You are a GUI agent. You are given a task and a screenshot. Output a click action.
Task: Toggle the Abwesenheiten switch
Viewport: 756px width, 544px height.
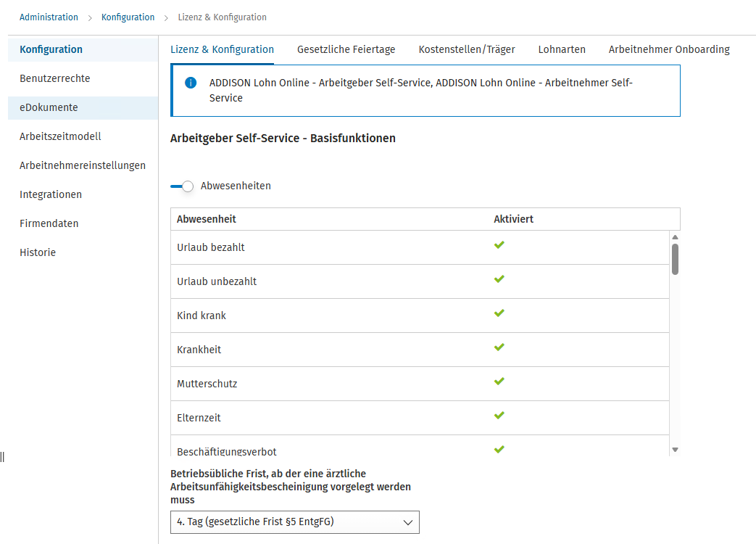click(182, 186)
